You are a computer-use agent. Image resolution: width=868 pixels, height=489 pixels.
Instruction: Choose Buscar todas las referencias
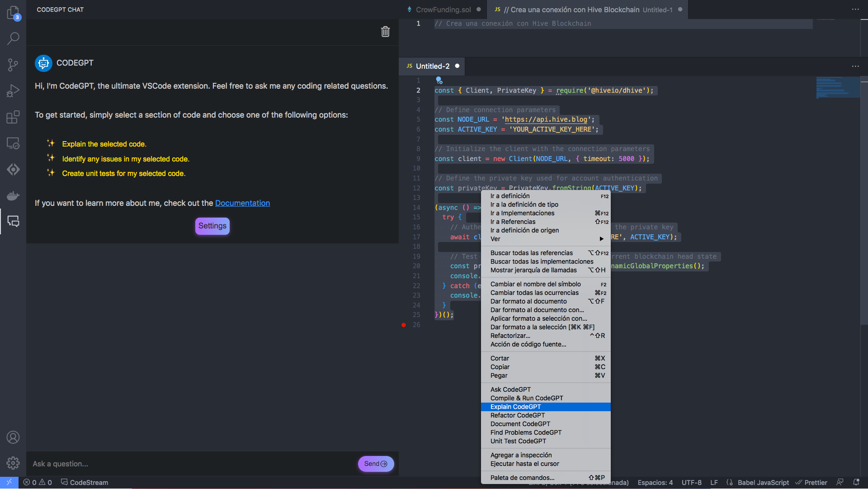[546, 253]
